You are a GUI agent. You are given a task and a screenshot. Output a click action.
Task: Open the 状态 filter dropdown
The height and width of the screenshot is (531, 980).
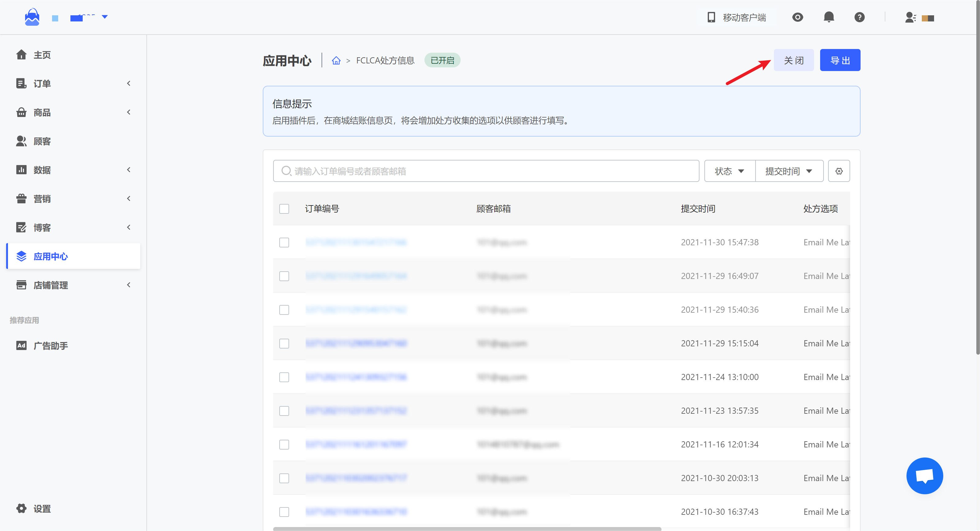point(729,171)
